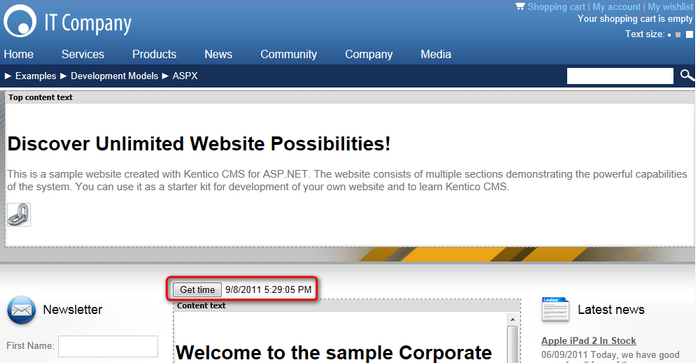Open the Media menu
The image size is (696, 363).
click(x=436, y=54)
